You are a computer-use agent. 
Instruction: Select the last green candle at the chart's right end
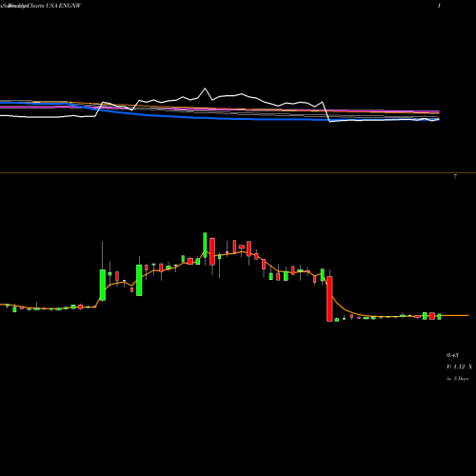point(439,316)
